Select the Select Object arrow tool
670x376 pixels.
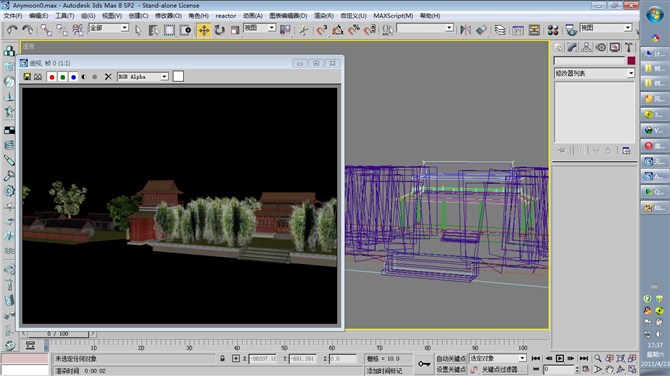(x=138, y=30)
